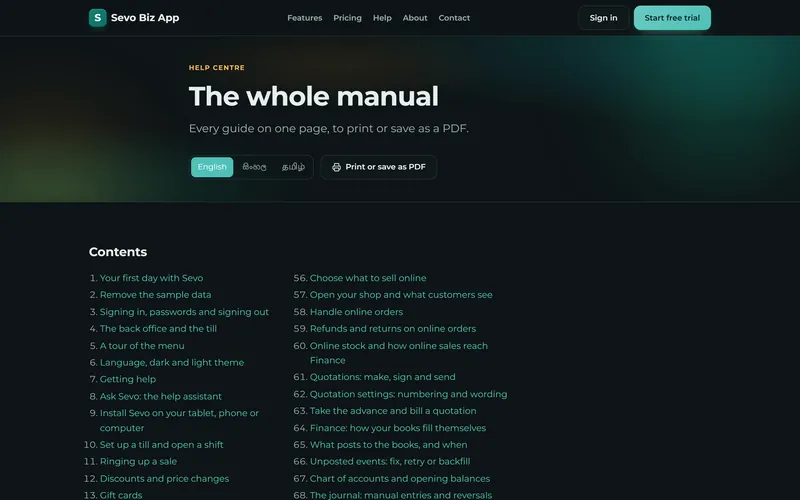This screenshot has width=800, height=500.
Task: Switch the manual to Tamil
Action: coord(293,167)
